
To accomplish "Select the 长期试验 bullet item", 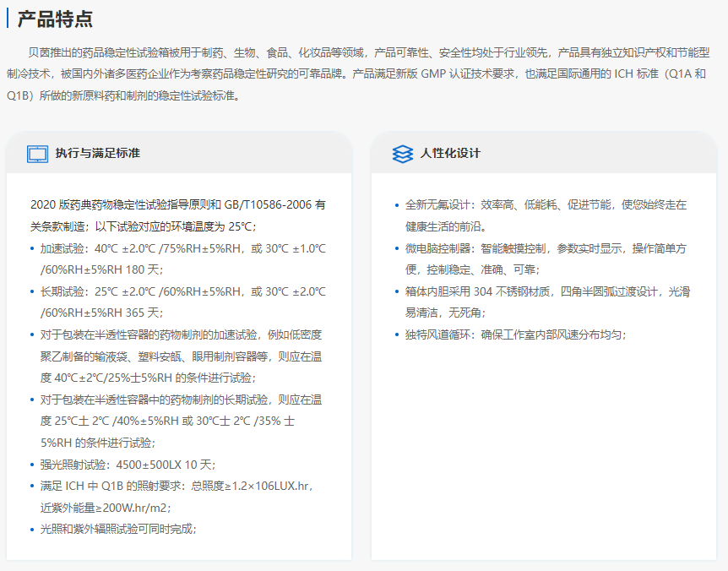I will click(x=182, y=302).
